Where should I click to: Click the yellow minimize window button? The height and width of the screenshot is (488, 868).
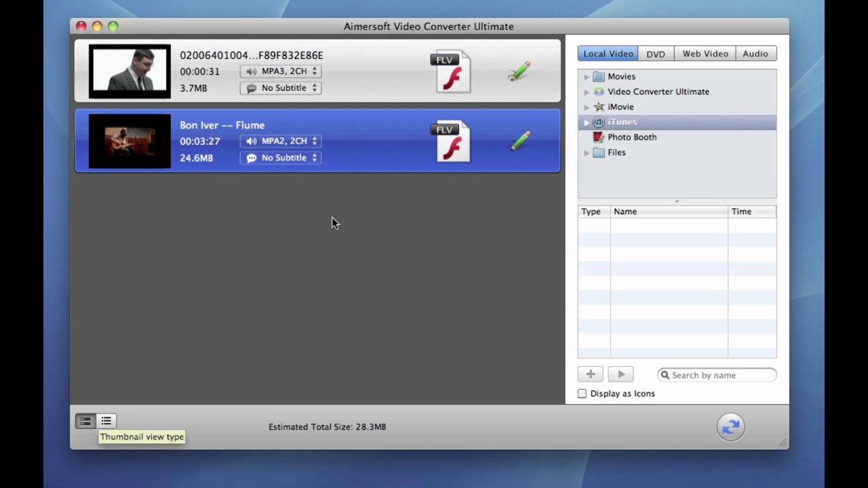[97, 26]
